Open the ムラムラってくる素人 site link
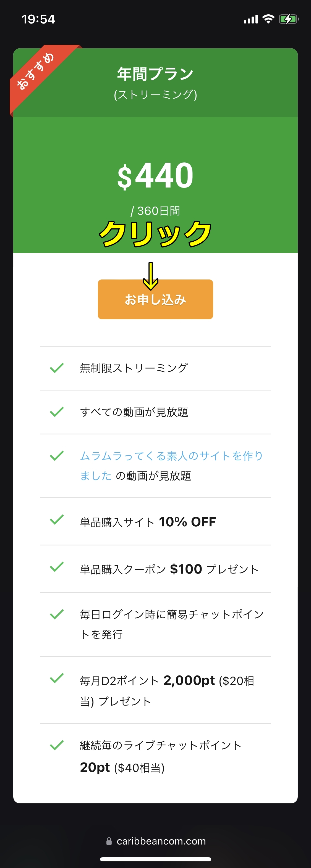This screenshot has width=311, height=868. [171, 456]
